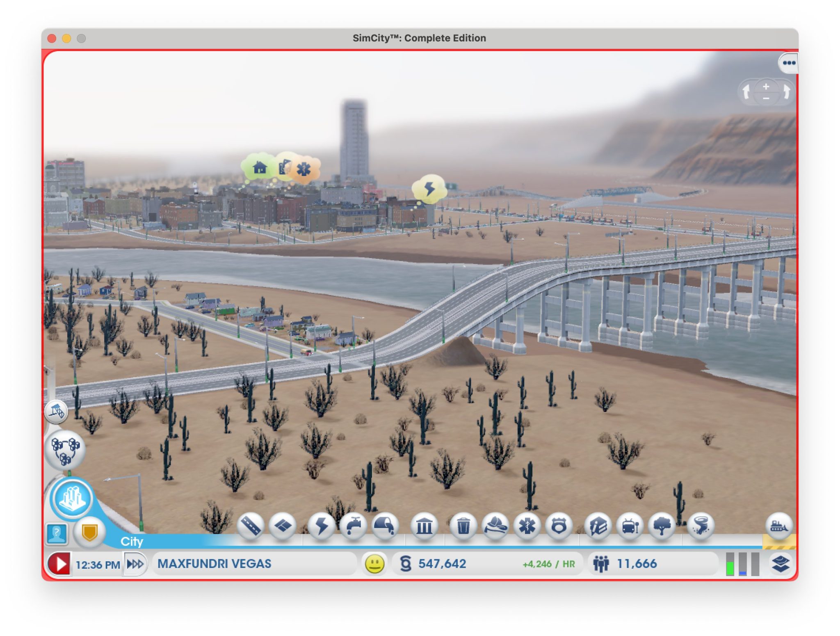Viewport: 840px width, 636px height.
Task: Click the yellow power thought bubble
Action: (429, 189)
